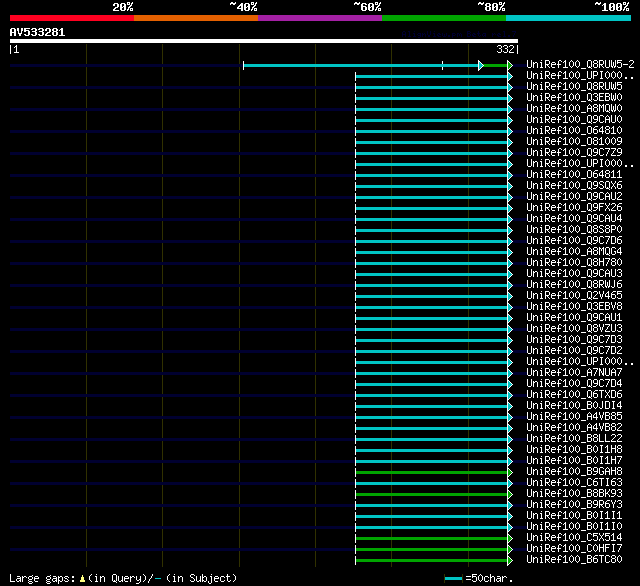640x586 pixels.
Task: Select label UniRef100_Q9C7Z9
Action: point(574,152)
